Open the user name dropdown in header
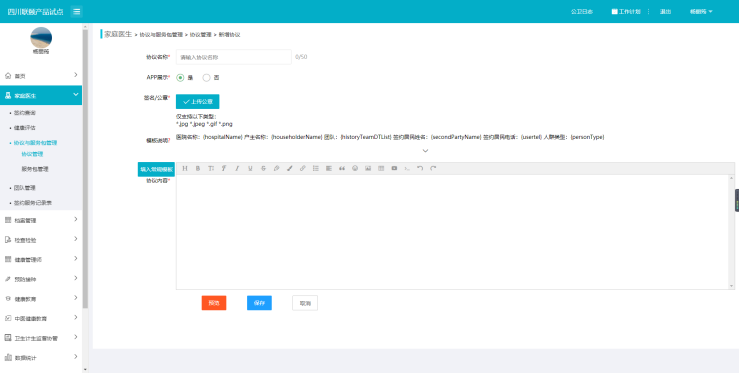This screenshot has width=740, height=374. click(x=701, y=11)
